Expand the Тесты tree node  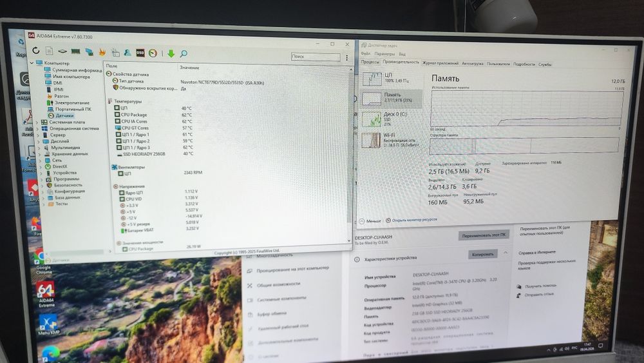click(45, 204)
